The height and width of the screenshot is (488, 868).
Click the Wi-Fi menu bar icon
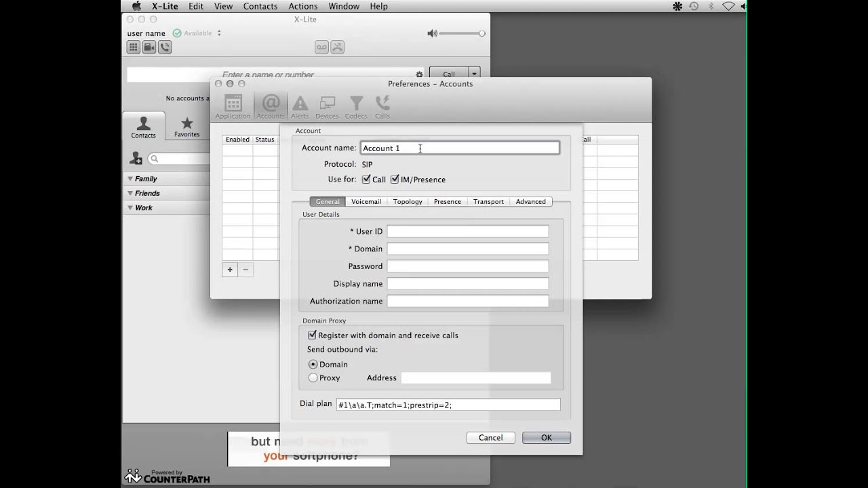click(728, 6)
